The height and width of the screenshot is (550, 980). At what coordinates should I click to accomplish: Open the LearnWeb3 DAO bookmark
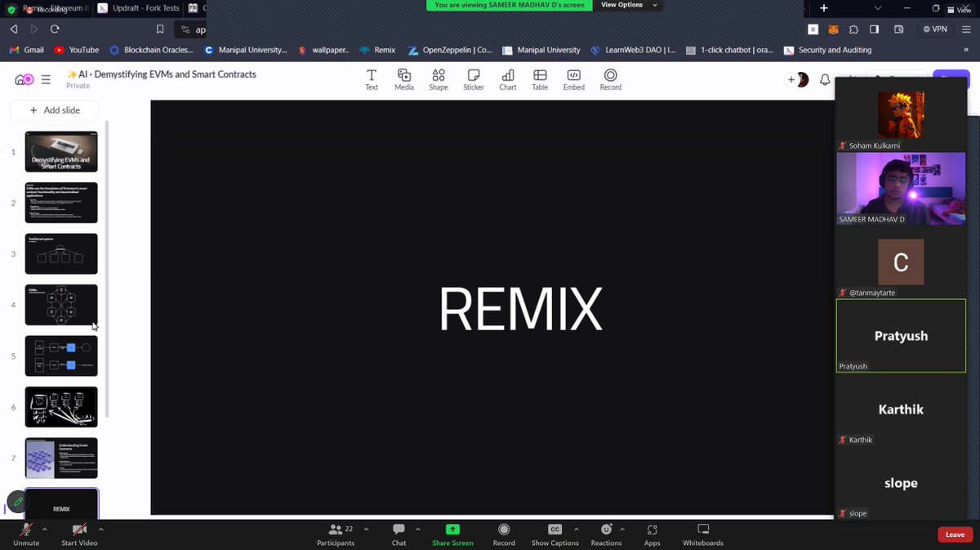point(633,50)
